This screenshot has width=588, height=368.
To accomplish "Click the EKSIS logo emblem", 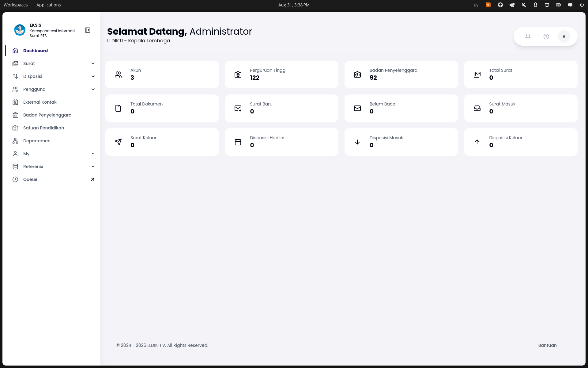I will click(x=20, y=30).
